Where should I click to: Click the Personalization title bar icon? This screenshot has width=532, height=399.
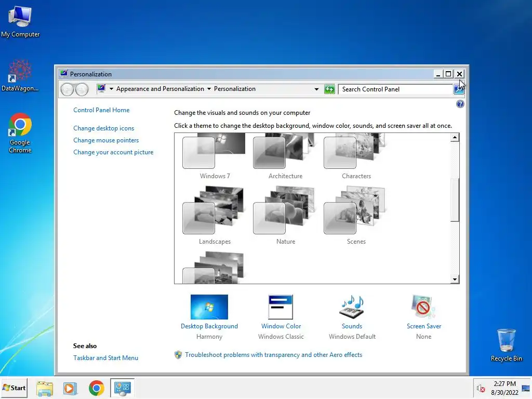click(x=63, y=73)
